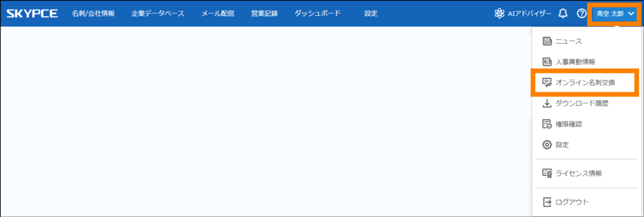Click the AI advisor atom icon
The image size is (644, 217).
tap(499, 14)
